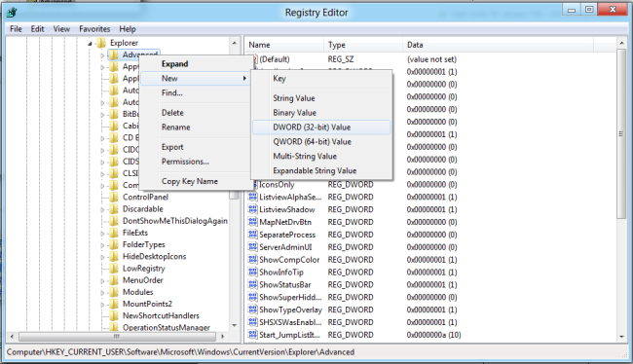Expand the MountPoints2 key arrow

point(102,305)
